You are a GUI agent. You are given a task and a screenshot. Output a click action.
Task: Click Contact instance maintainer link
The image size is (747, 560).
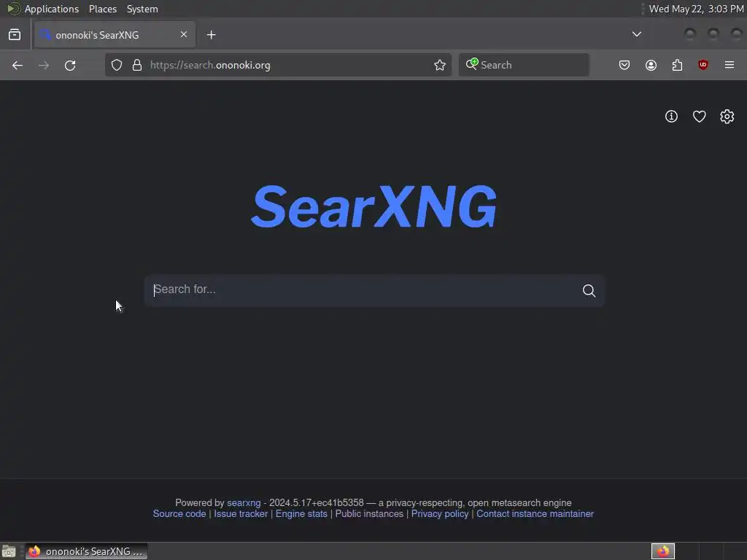coord(535,514)
